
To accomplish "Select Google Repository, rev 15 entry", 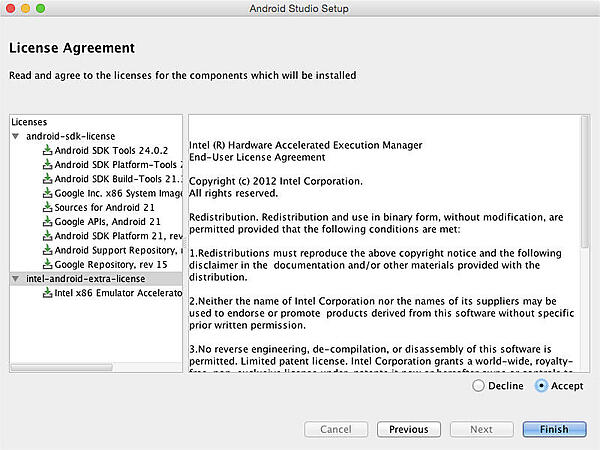I will [108, 264].
